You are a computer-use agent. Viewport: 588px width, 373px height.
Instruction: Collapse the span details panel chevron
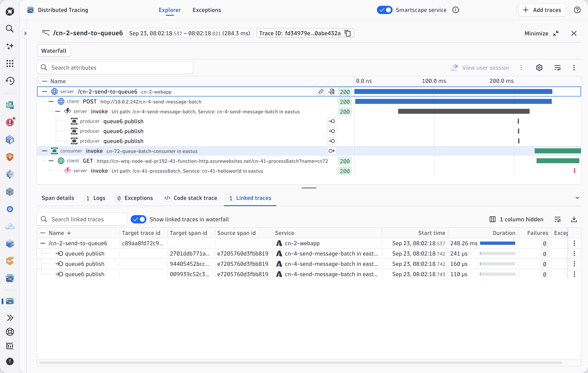coord(577,198)
